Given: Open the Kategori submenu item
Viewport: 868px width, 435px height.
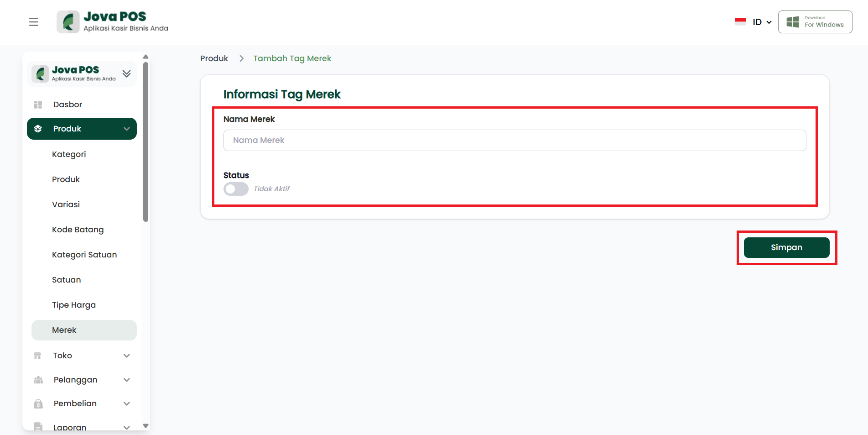Looking at the screenshot, I should click(69, 154).
